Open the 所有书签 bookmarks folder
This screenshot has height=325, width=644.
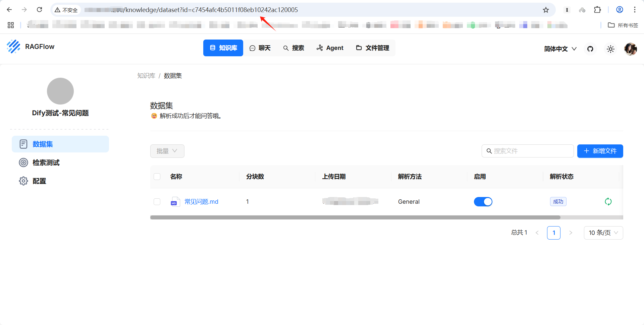623,25
